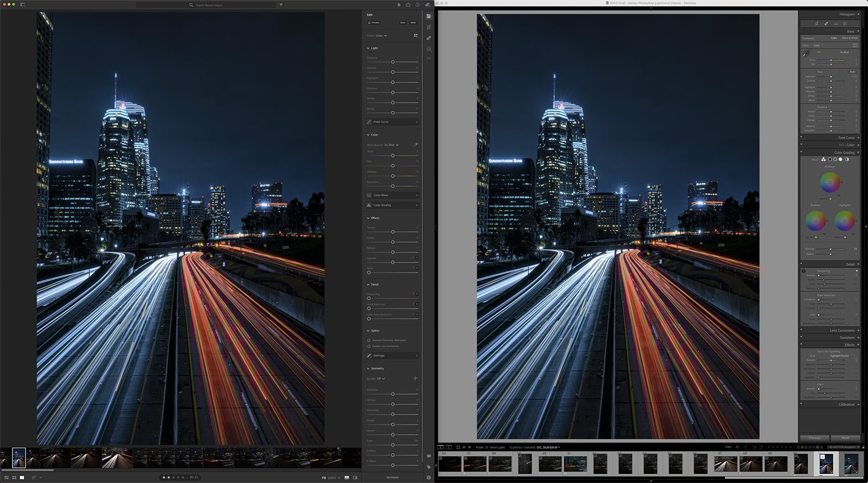Select the Healing Brush tool icon

point(429,38)
